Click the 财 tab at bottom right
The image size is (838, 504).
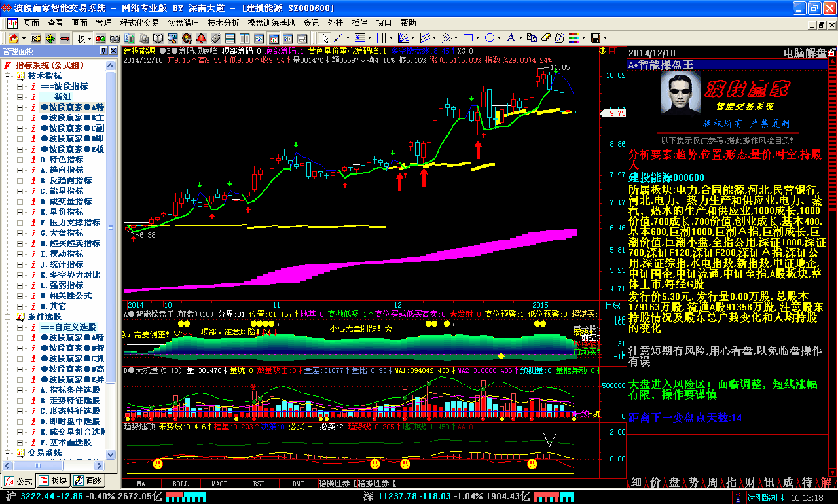(750, 482)
